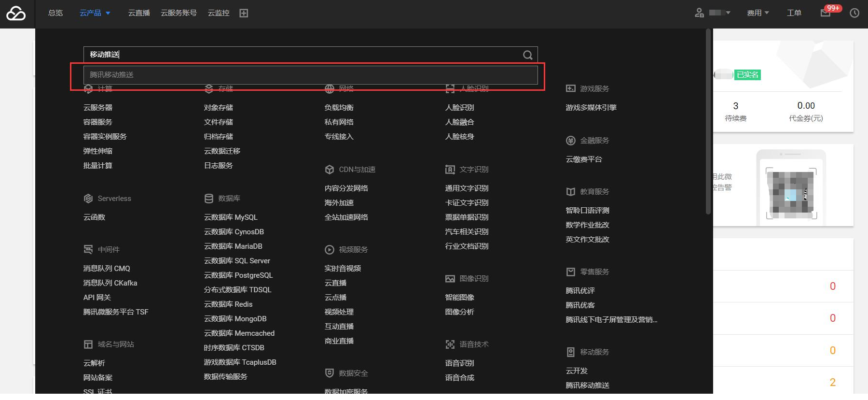Select the 腾讯移动推送 search suggestion
The height and width of the screenshot is (400, 868).
tap(310, 75)
